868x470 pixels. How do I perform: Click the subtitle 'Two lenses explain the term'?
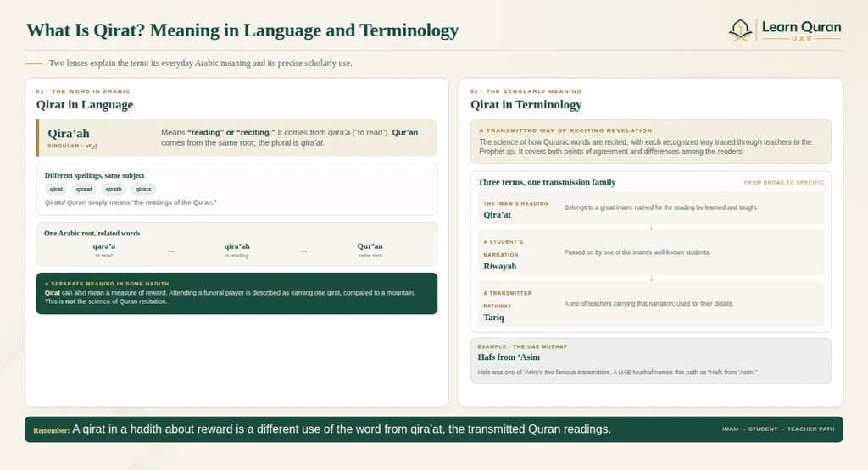tap(200, 63)
